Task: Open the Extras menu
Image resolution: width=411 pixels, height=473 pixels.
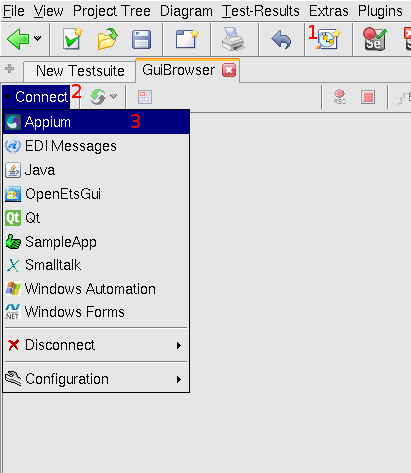Action: click(x=329, y=11)
